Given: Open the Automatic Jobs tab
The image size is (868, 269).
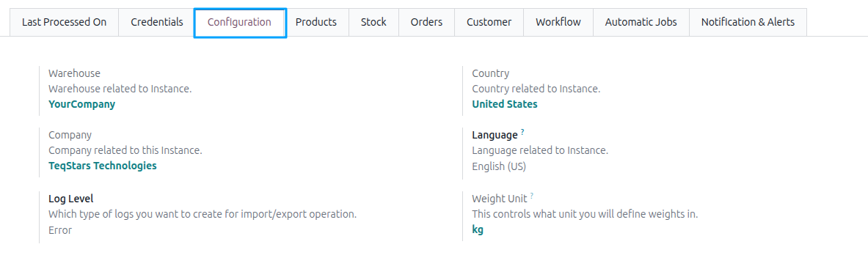Looking at the screenshot, I should click(x=641, y=23).
